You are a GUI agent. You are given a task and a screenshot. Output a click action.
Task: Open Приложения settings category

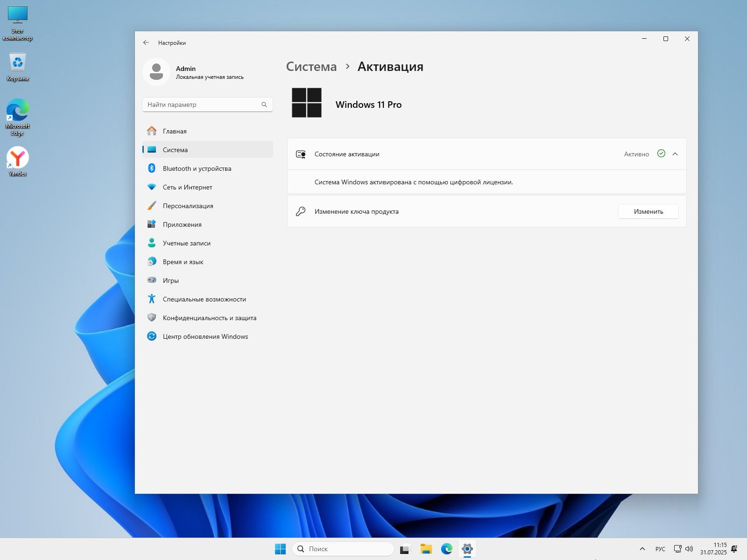[x=208, y=224]
